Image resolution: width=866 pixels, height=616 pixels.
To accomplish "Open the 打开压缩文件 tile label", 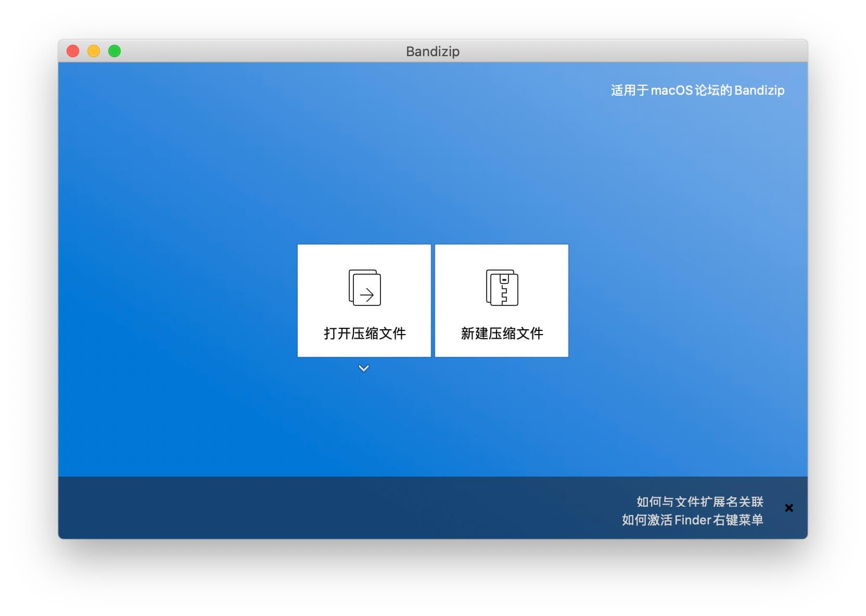I will pyautogui.click(x=364, y=333).
